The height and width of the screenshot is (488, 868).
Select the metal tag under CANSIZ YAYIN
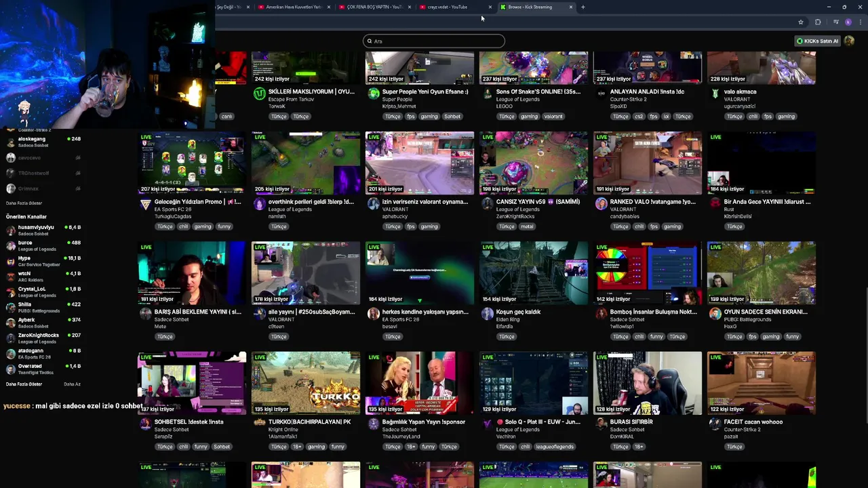(527, 226)
